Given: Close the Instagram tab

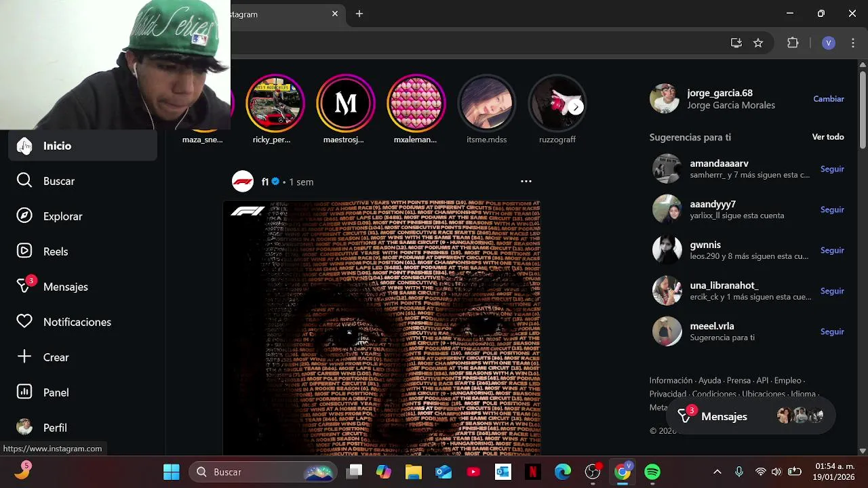Looking at the screenshot, I should [x=335, y=14].
